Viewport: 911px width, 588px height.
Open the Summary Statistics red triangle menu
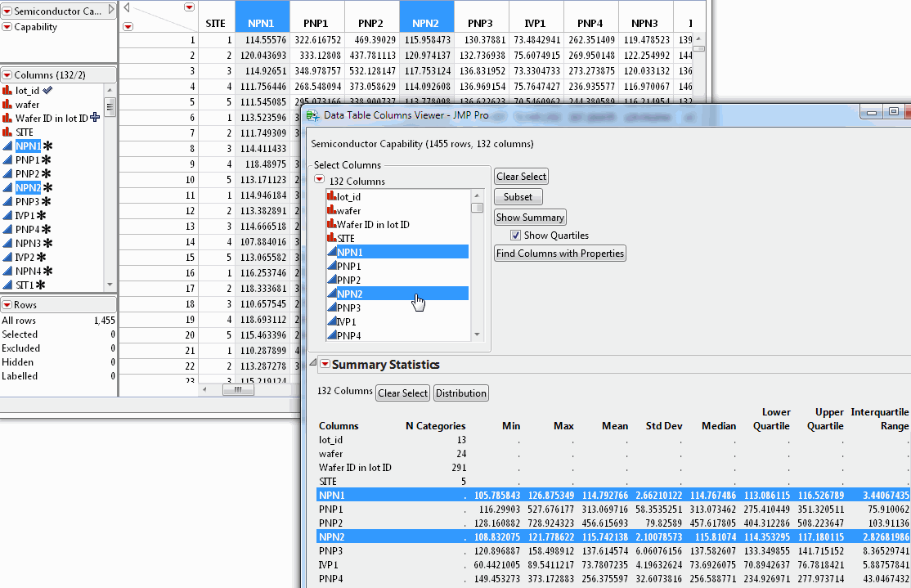(325, 365)
